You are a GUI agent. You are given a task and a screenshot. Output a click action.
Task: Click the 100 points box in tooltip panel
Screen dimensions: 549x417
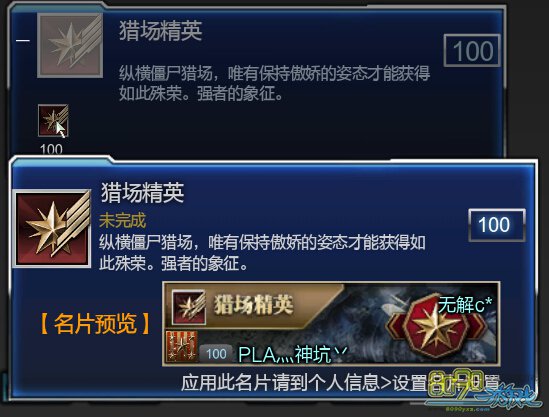click(497, 225)
